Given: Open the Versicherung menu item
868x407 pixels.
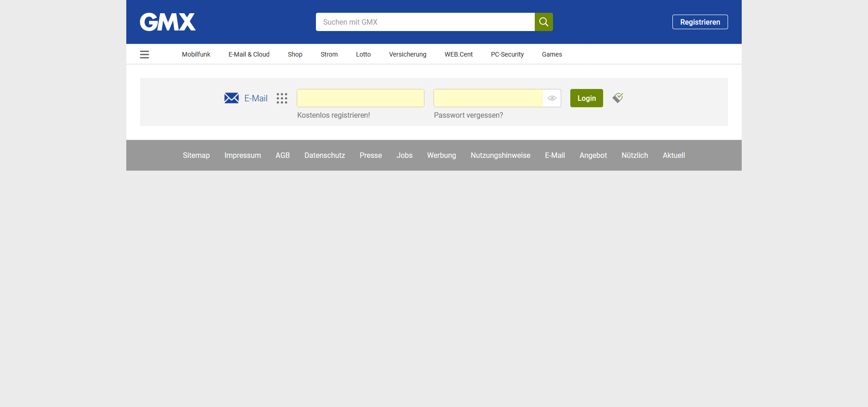Looking at the screenshot, I should click(408, 54).
